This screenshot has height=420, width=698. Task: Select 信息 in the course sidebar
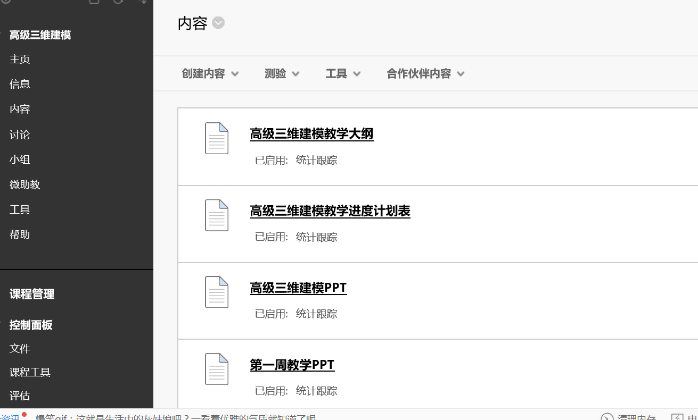20,85
